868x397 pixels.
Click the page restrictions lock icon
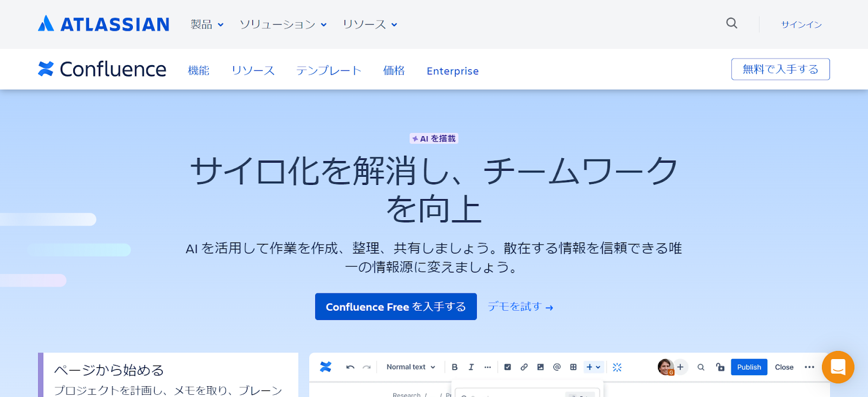720,367
